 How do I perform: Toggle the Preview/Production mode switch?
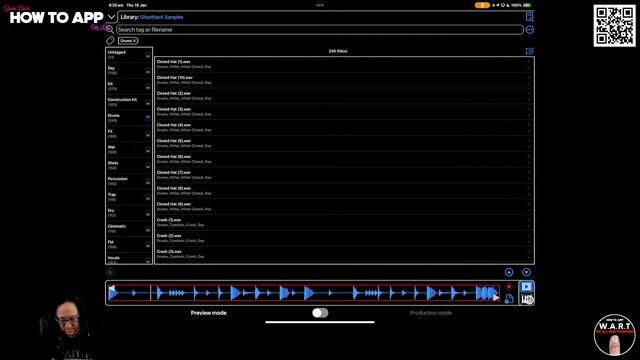pyautogui.click(x=320, y=313)
